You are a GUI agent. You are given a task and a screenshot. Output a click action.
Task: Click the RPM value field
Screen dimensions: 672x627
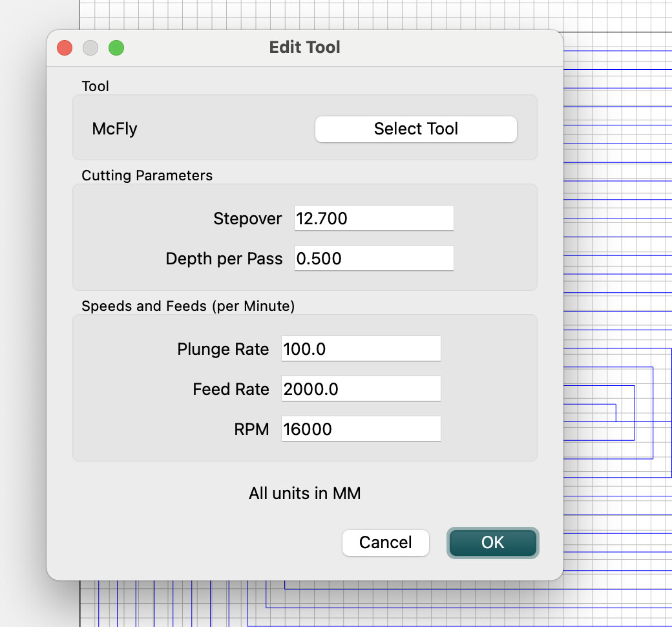pos(361,429)
